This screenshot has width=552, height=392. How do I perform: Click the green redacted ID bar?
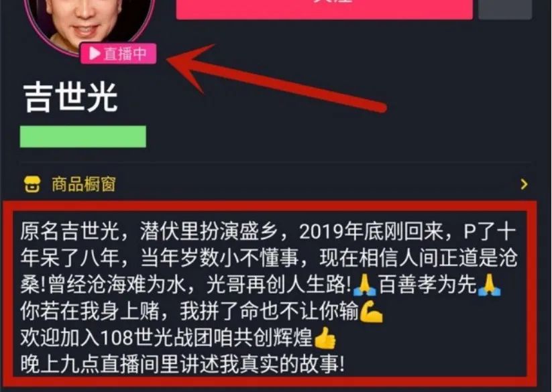[83, 137]
